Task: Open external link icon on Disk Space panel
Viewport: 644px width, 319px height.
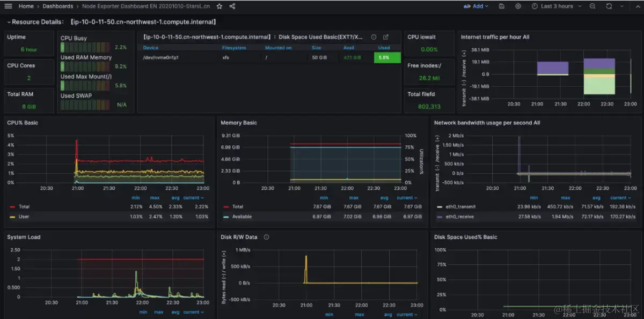Action: (385, 37)
